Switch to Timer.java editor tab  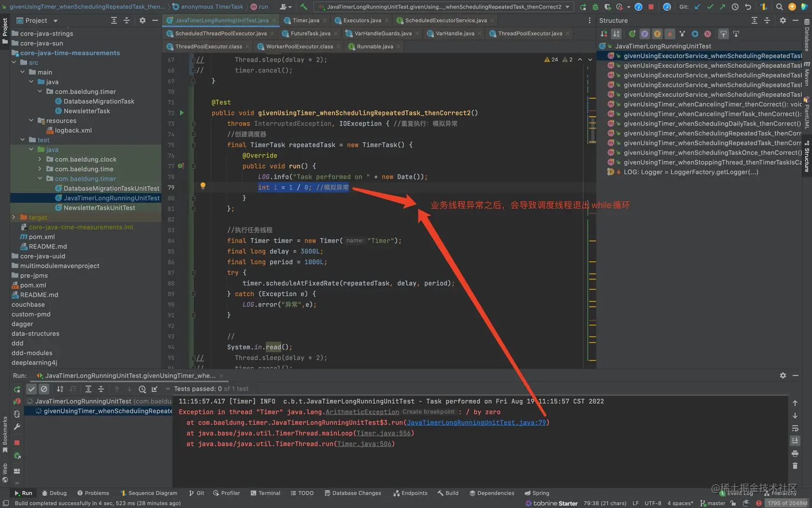pyautogui.click(x=306, y=20)
